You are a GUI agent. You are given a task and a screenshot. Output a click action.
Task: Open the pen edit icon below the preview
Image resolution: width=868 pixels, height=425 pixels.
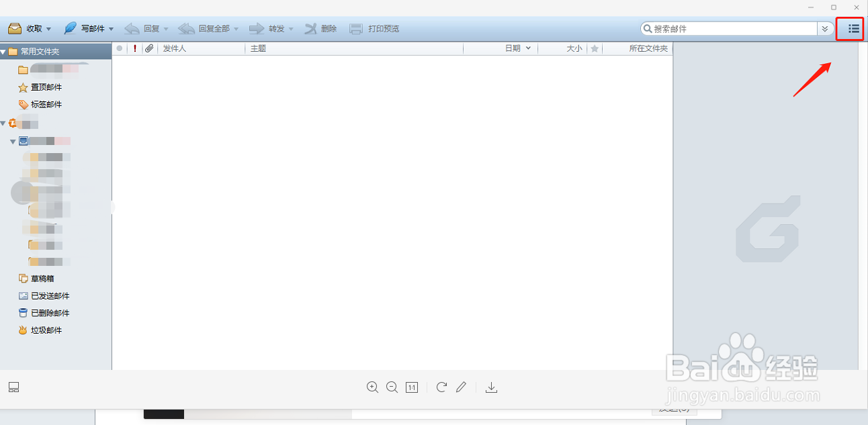(x=462, y=387)
